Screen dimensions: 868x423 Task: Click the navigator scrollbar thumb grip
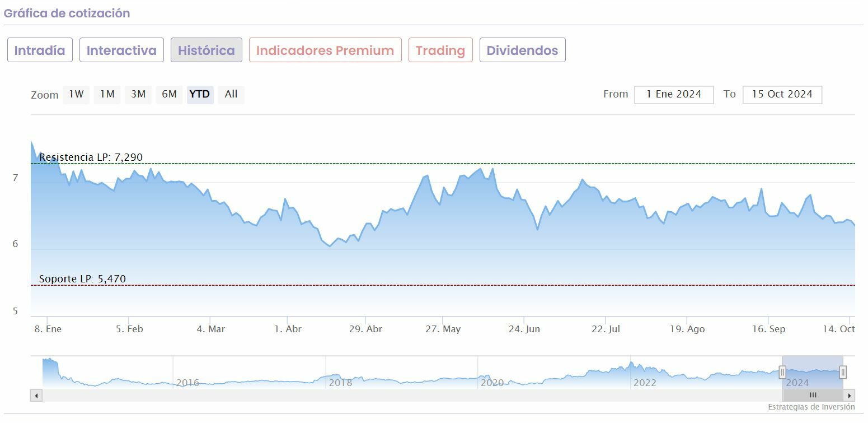(x=813, y=396)
